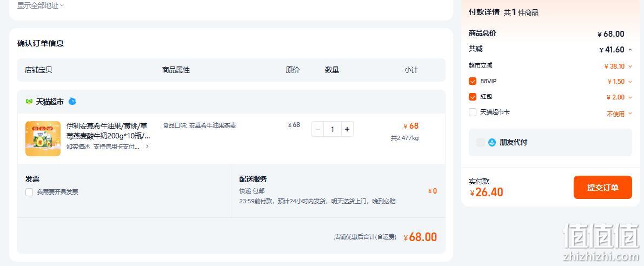
Task: Click the arrow after 支持信用卡支付
Action: click(x=148, y=147)
